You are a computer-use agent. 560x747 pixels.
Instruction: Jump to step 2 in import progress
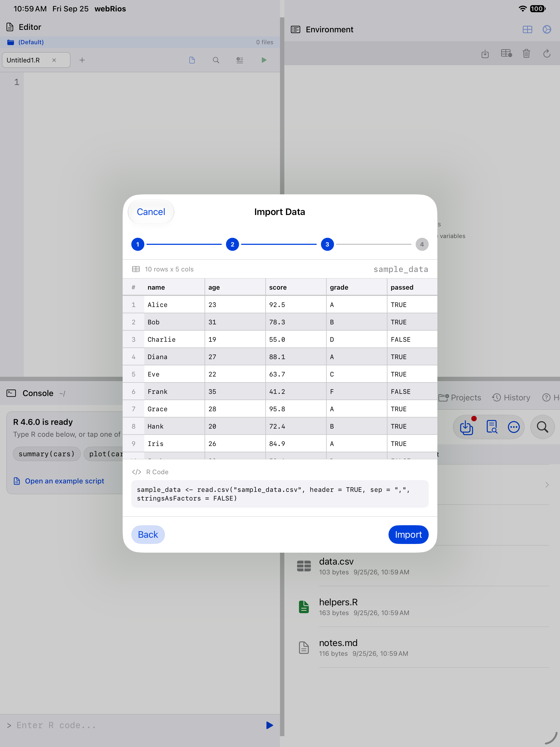[232, 244]
